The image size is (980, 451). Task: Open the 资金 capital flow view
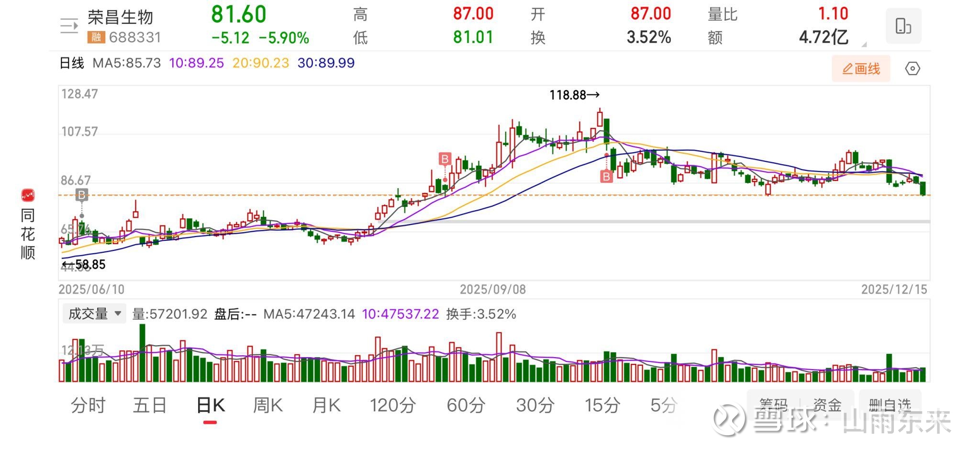tap(827, 406)
